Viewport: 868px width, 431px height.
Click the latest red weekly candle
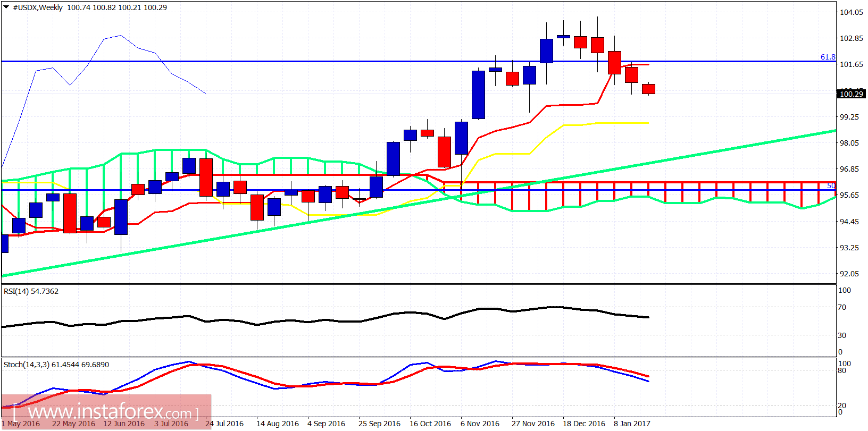point(648,89)
